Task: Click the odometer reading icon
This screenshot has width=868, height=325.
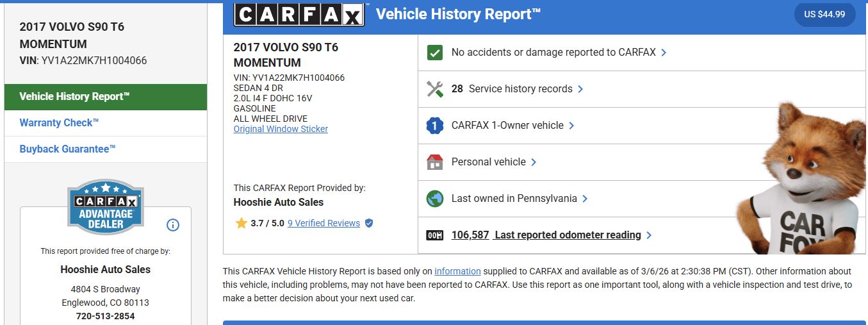Action: point(435,235)
